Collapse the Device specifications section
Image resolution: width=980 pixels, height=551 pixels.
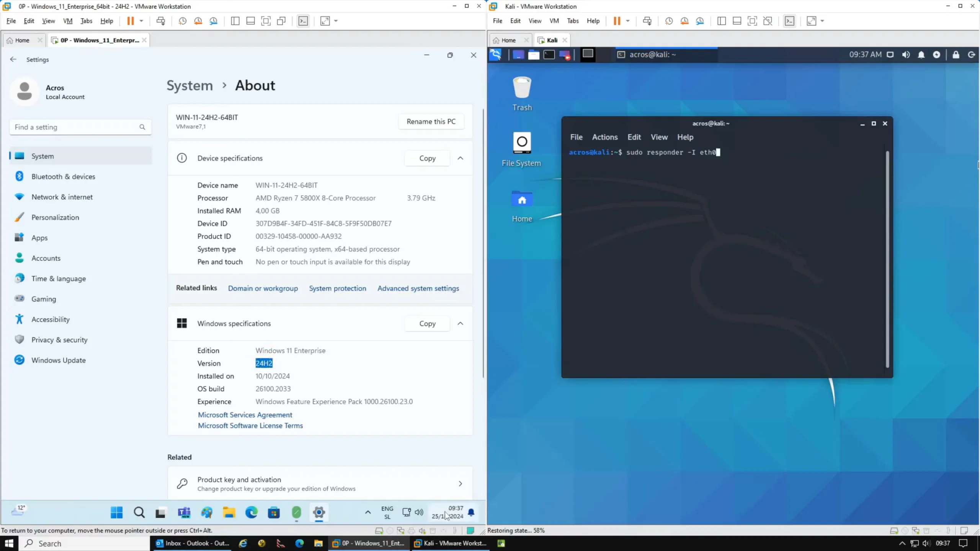[460, 158]
